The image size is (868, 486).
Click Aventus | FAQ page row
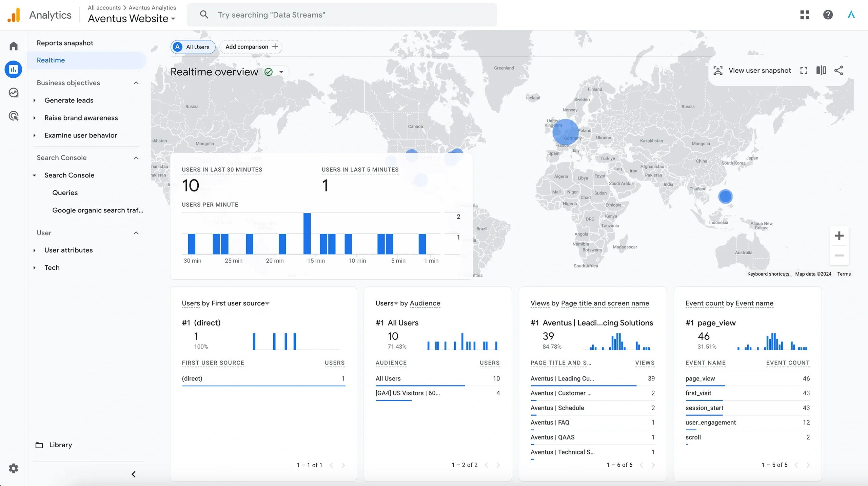(592, 423)
